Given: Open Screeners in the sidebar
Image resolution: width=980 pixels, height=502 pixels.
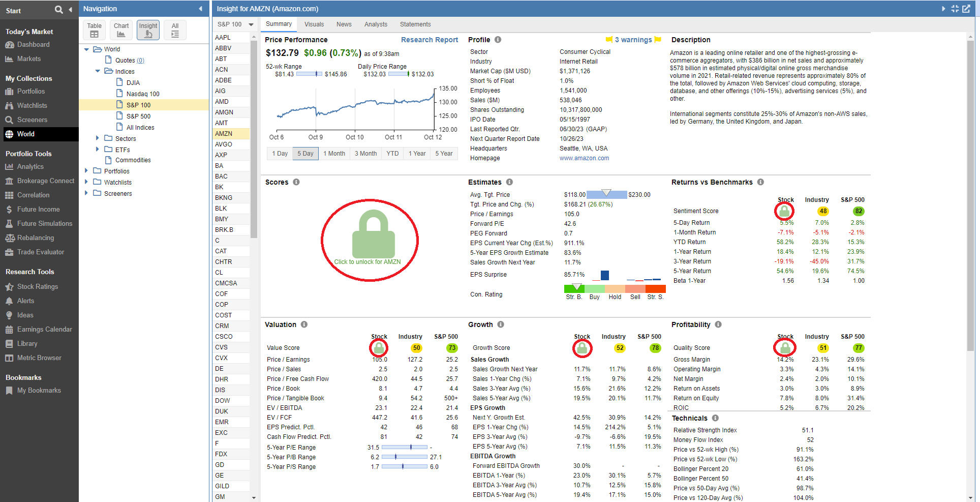Looking at the screenshot, I should [x=32, y=120].
